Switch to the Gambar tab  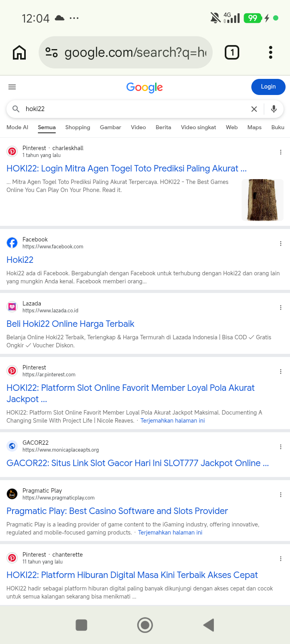110,127
